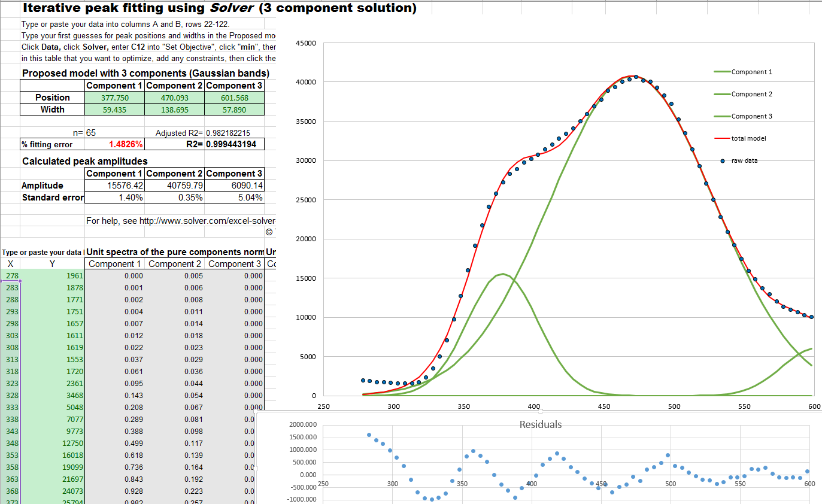Screen dimensions: 822x504
Task: Click the Component 3 standard error 5.04%
Action: 250,198
